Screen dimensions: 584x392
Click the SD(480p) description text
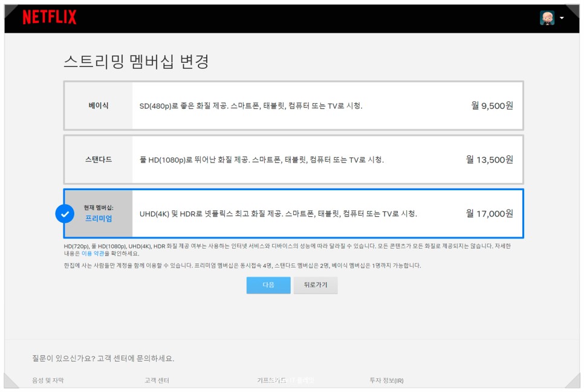tap(251, 106)
